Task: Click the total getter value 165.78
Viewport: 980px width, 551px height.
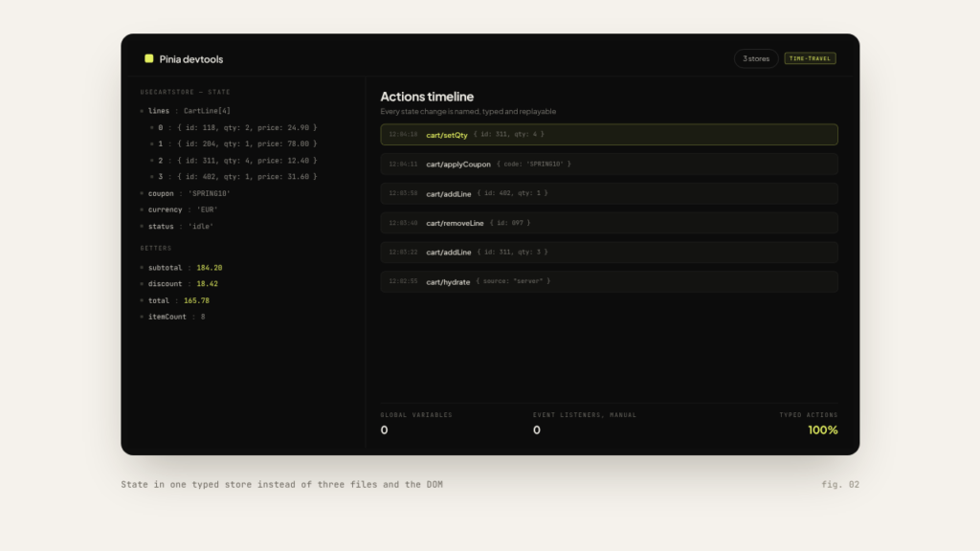Action: coord(196,300)
